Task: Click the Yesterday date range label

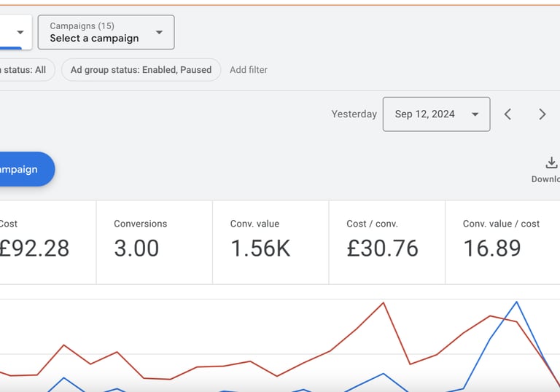Action: pos(354,114)
